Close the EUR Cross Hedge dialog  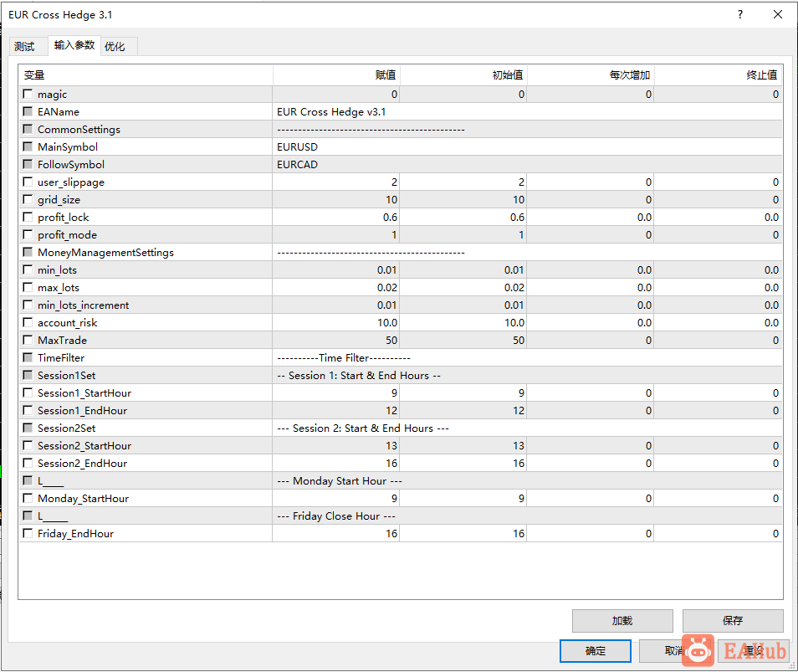(x=778, y=14)
